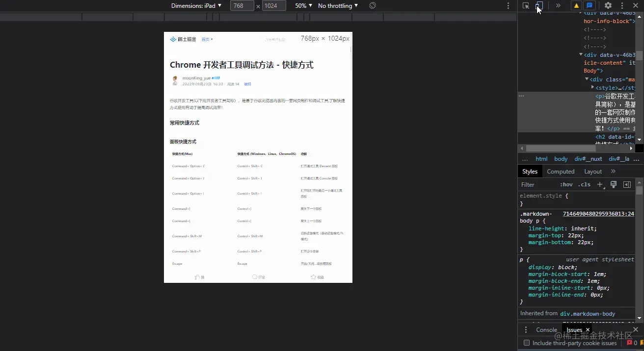Add a new style rule plus icon
The height and width of the screenshot is (351, 644).
600,185
